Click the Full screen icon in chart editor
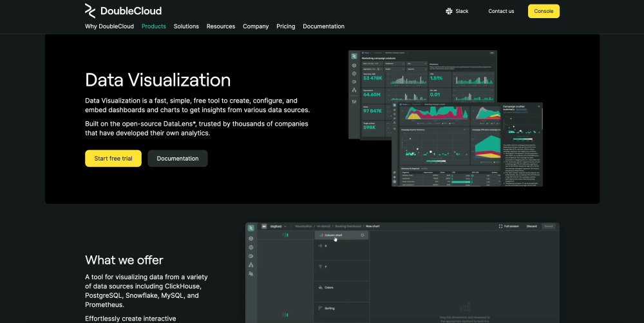 [x=502, y=226]
